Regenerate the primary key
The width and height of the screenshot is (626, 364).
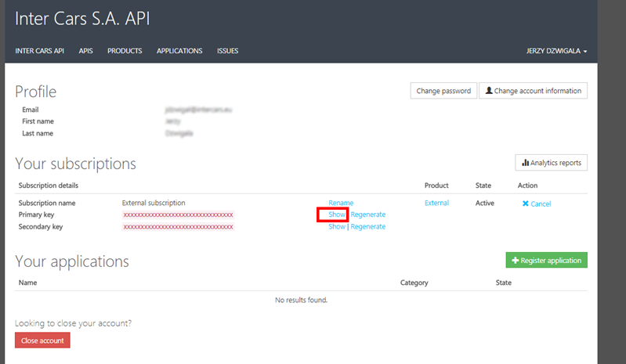(x=368, y=214)
